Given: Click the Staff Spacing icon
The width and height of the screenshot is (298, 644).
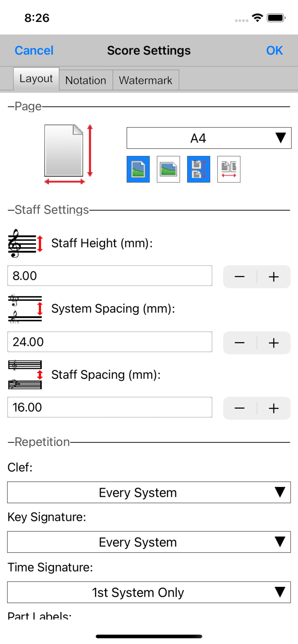Looking at the screenshot, I should pos(25,374).
